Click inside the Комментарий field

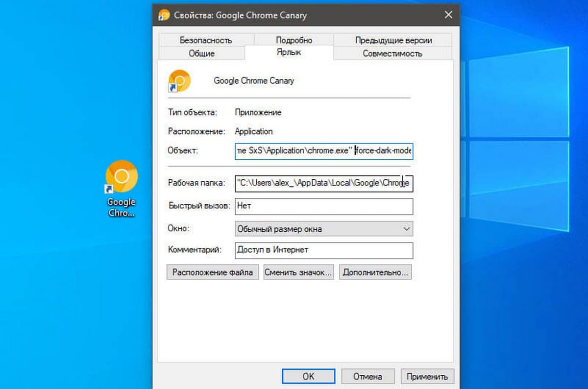[x=324, y=250]
